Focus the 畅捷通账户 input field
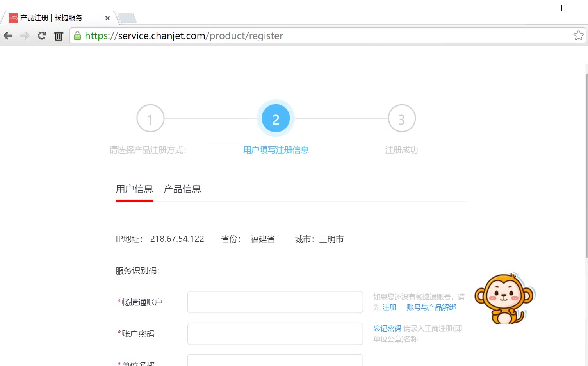588x366 pixels. click(275, 302)
